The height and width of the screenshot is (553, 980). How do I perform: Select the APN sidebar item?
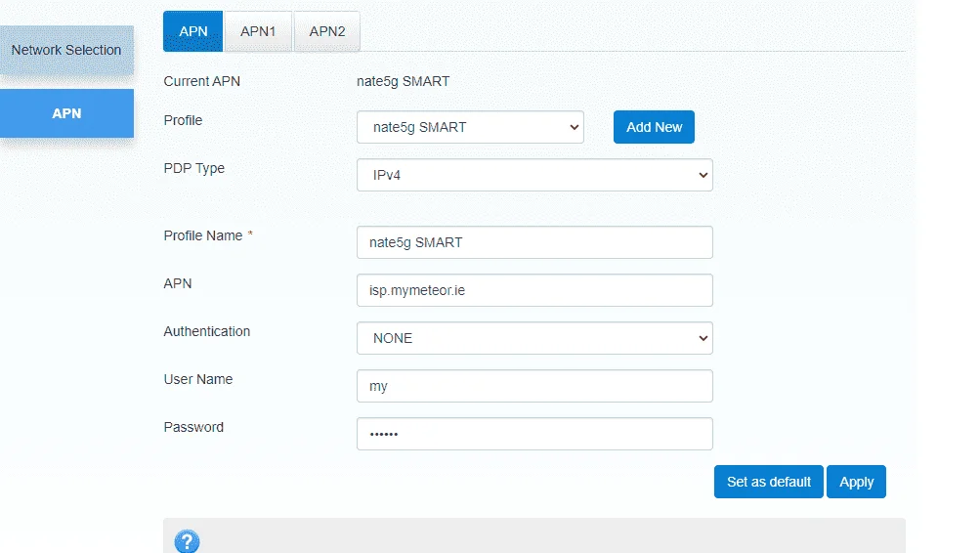click(x=66, y=113)
